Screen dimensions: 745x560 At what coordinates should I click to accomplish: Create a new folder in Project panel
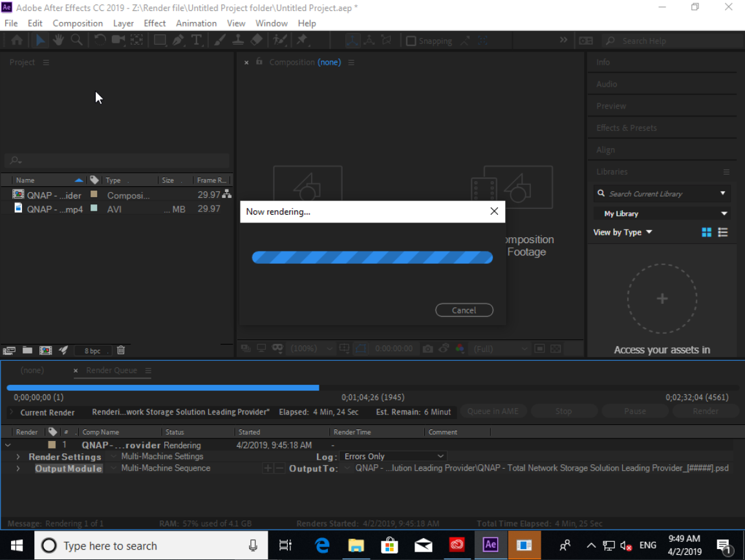coord(27,350)
